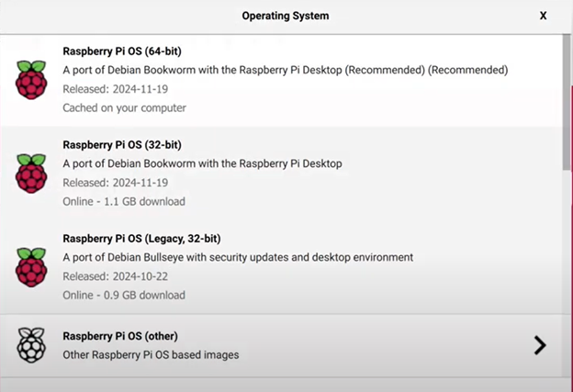573x392 pixels.
Task: Click the vertical scrollbar thumb of the OS list
Action: click(567, 102)
